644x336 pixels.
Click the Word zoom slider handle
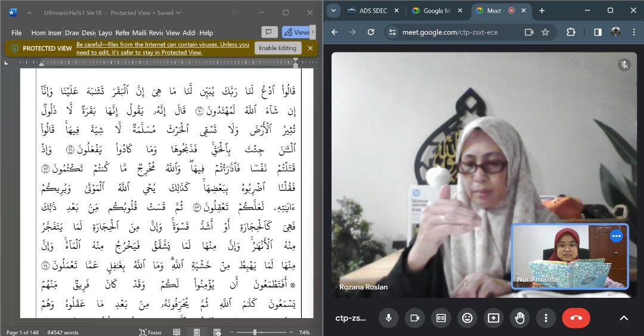[x=255, y=332]
